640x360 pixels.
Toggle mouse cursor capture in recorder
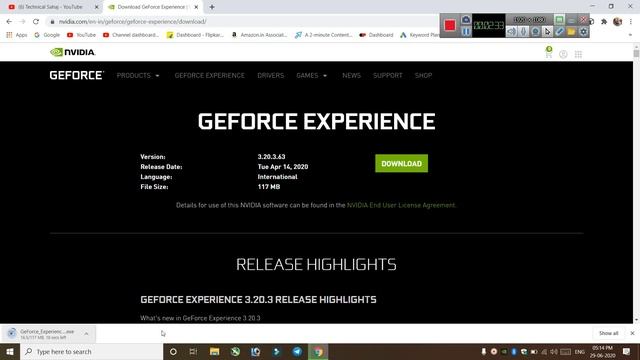click(547, 31)
